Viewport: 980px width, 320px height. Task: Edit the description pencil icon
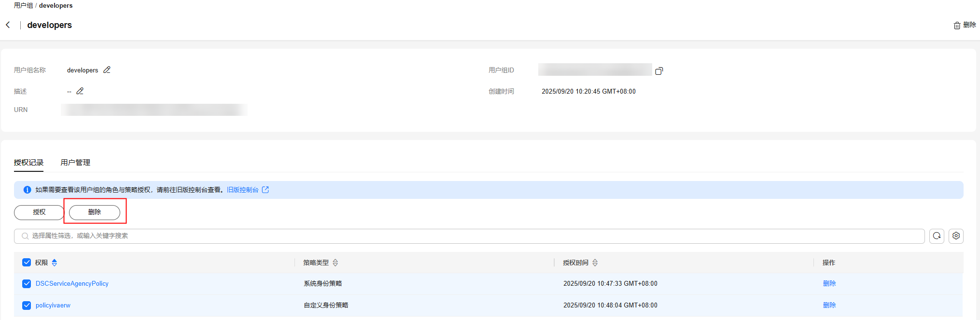(80, 91)
